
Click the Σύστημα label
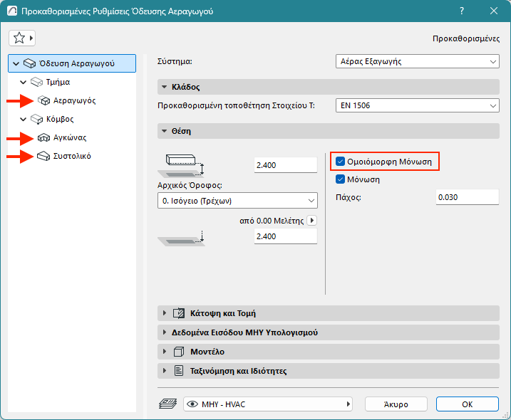[x=175, y=61]
